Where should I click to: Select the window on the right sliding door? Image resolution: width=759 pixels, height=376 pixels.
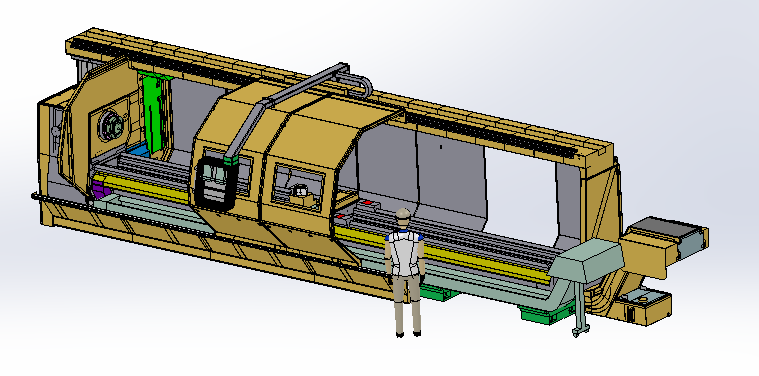point(298,187)
